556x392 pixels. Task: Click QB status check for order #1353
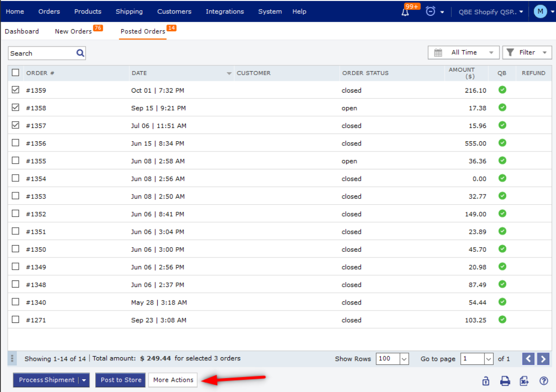[502, 196]
